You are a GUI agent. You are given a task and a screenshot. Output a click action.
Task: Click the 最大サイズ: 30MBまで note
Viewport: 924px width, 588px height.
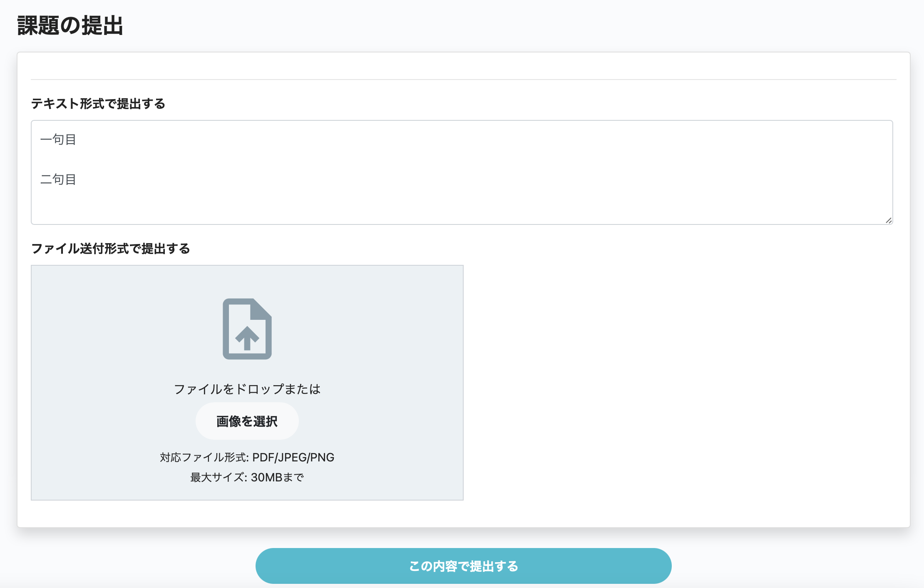tap(247, 477)
